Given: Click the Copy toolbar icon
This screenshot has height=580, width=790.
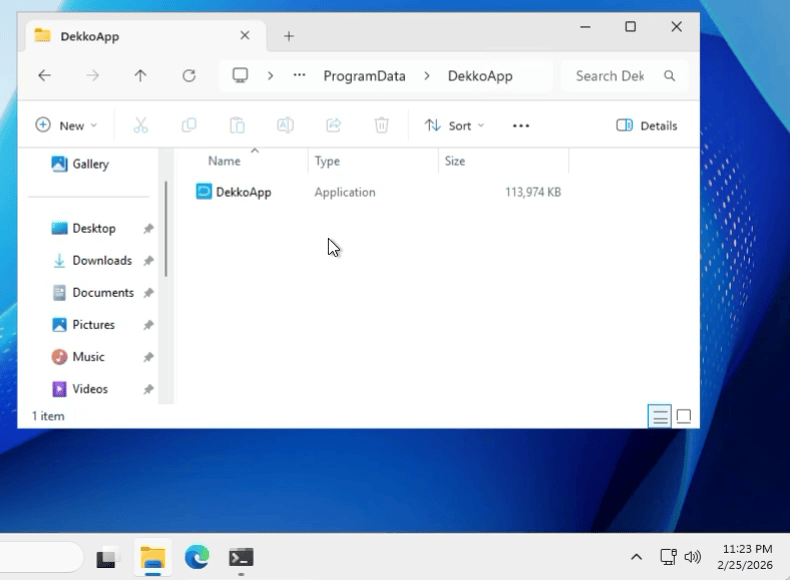Looking at the screenshot, I should (x=189, y=125).
